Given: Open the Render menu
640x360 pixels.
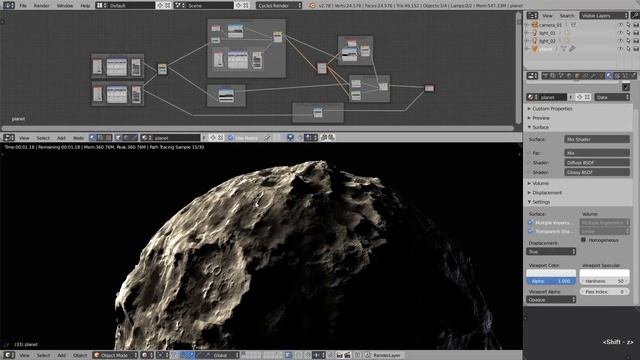Looking at the screenshot, I should [41, 6].
